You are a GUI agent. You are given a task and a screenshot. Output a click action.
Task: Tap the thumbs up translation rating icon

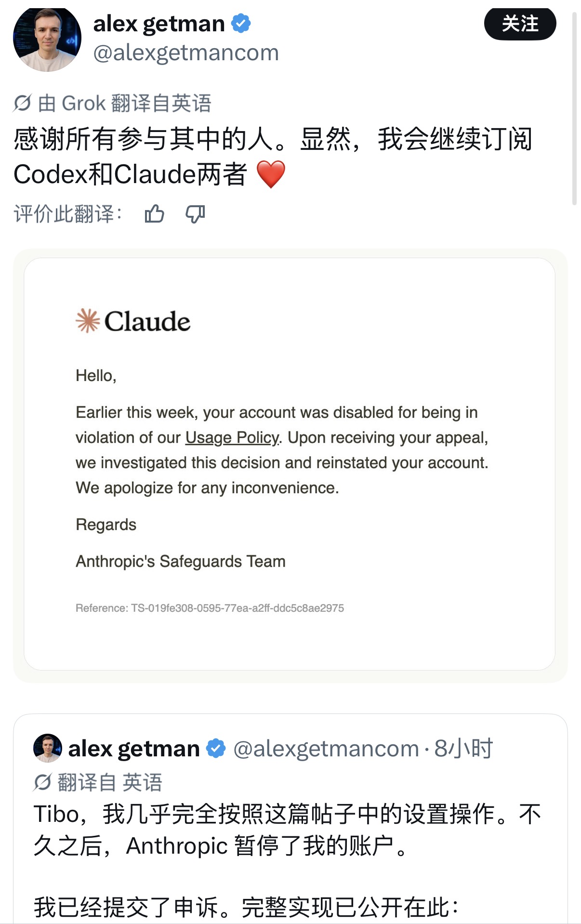tap(154, 213)
